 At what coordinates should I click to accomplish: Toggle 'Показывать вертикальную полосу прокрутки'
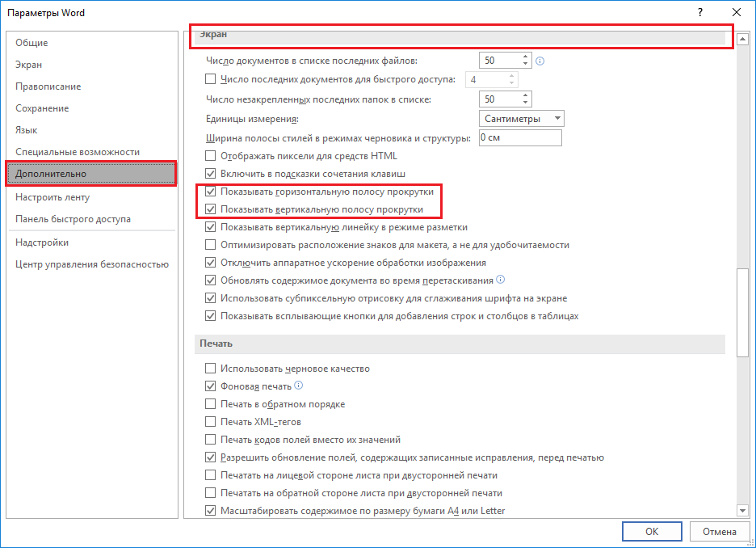(x=210, y=209)
